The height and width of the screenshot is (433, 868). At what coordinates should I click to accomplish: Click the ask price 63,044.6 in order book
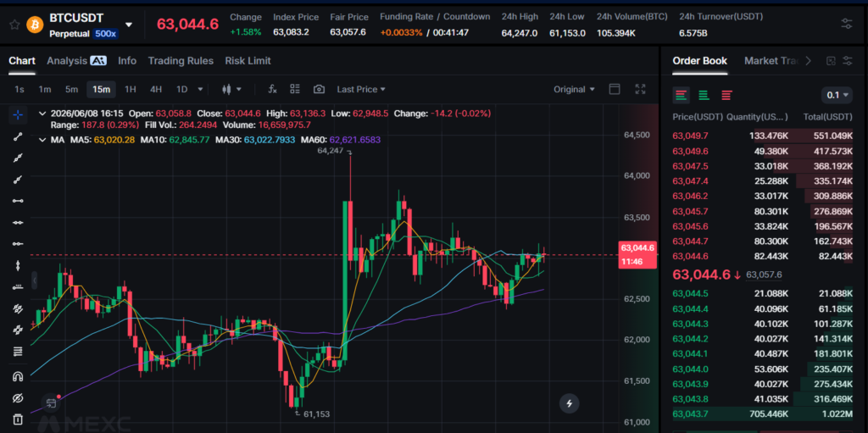pyautogui.click(x=690, y=256)
